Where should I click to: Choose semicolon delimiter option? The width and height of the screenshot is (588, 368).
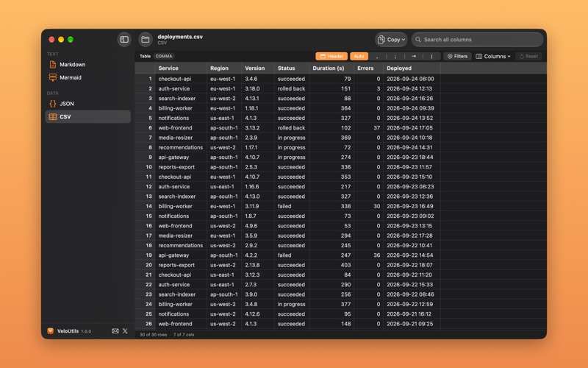tap(395, 57)
